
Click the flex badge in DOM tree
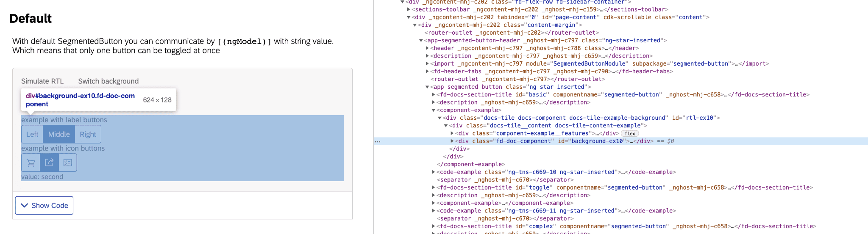630,134
